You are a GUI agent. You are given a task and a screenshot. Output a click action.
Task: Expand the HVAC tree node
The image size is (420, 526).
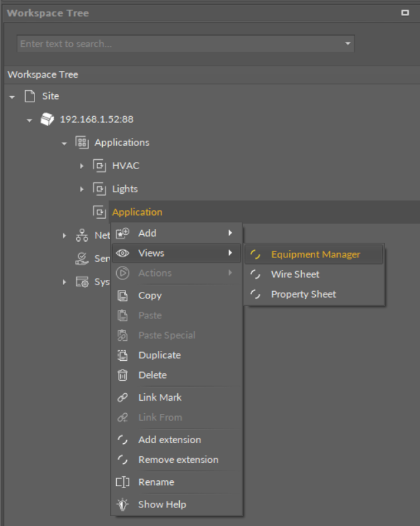[82, 166]
